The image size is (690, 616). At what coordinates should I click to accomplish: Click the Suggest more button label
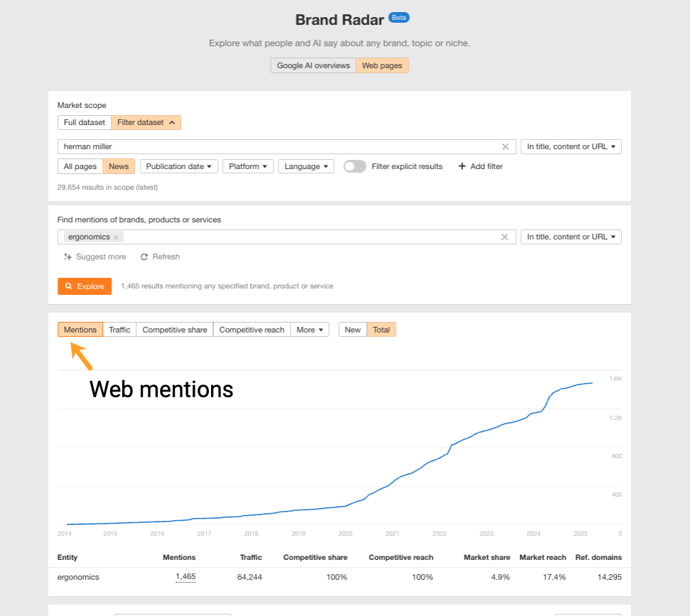101,256
